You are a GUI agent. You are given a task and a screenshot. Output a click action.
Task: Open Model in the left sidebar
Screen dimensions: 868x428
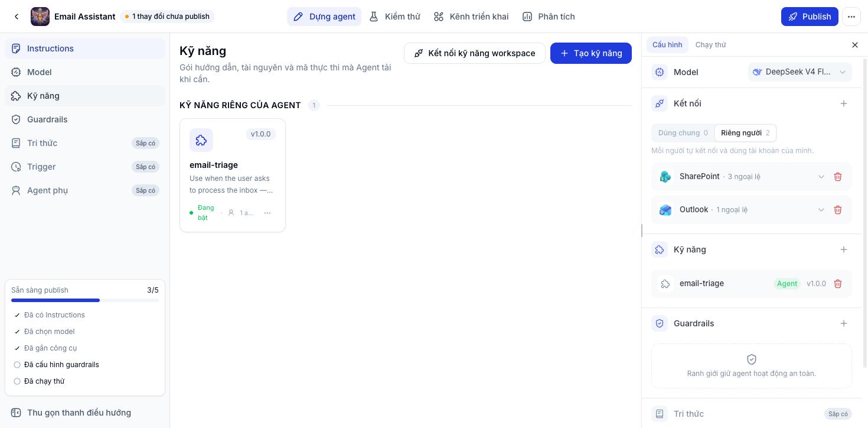pyautogui.click(x=85, y=72)
